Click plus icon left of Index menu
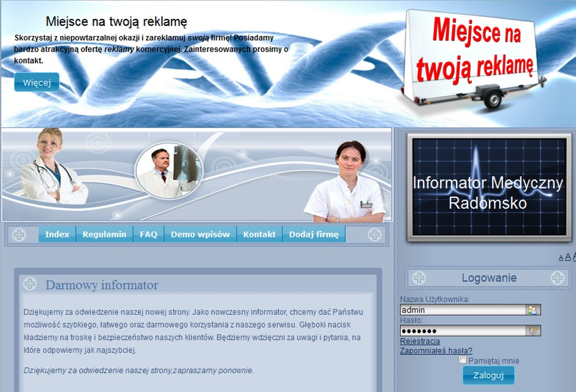The image size is (576, 392). [19, 235]
